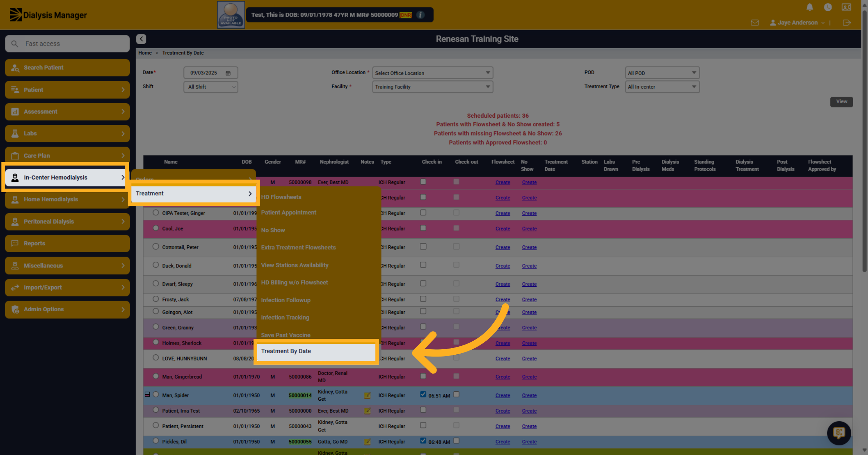Open the clock history icon
Image resolution: width=868 pixels, height=455 pixels.
pos(827,7)
